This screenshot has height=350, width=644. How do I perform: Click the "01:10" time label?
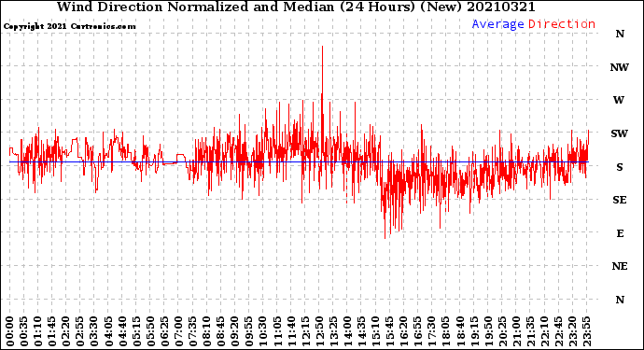[x=38, y=331]
